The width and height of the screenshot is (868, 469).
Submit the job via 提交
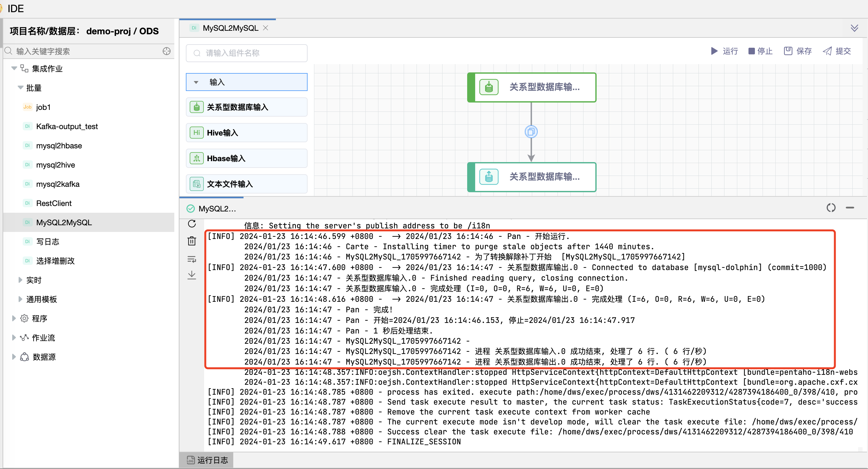[837, 51]
